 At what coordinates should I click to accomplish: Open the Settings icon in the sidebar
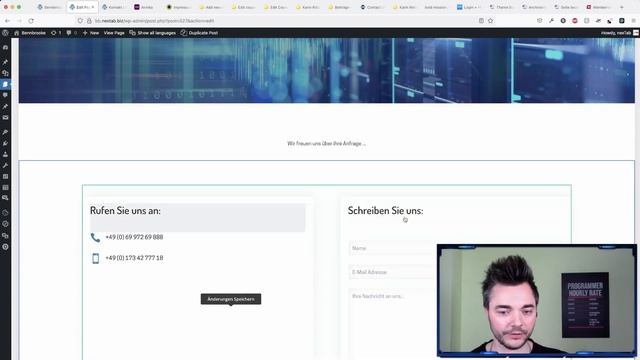[5, 176]
